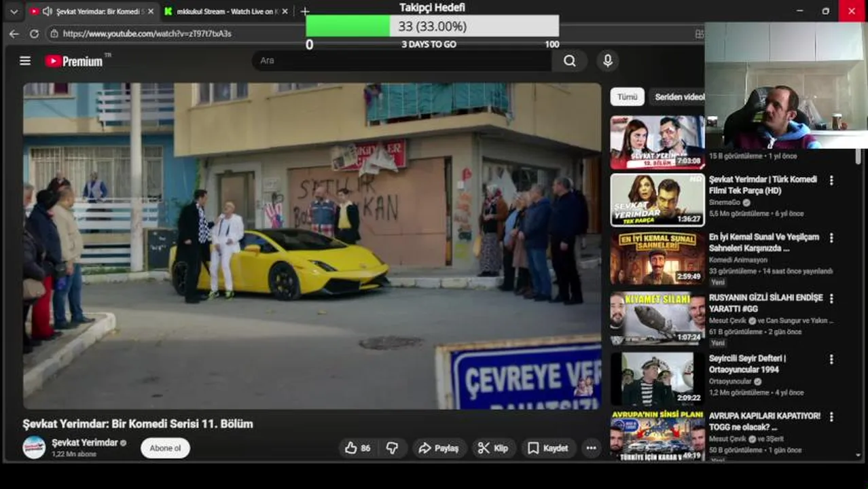Open Seyircili Seyir Defteri thumbnail
Screen dimensions: 868x489
tap(657, 379)
